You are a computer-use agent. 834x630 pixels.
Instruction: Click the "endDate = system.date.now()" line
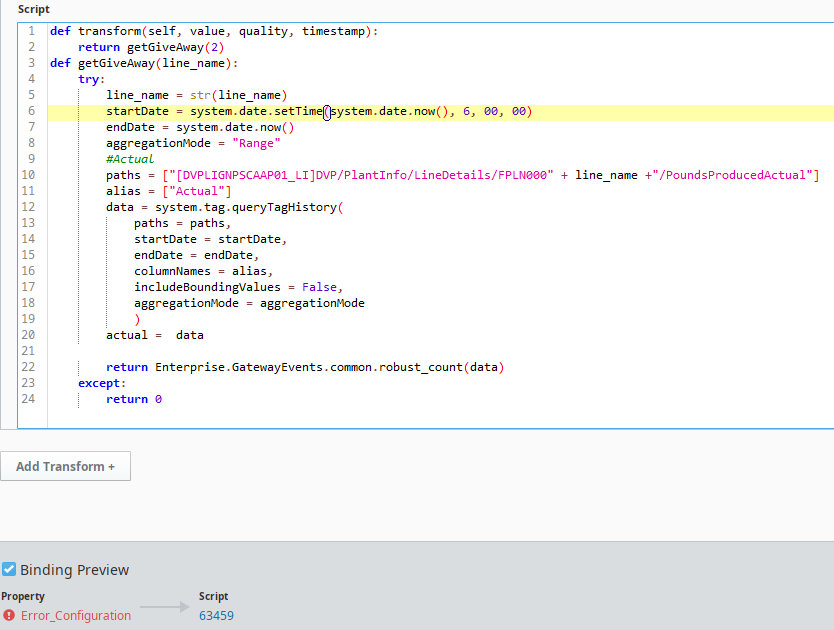coord(200,127)
